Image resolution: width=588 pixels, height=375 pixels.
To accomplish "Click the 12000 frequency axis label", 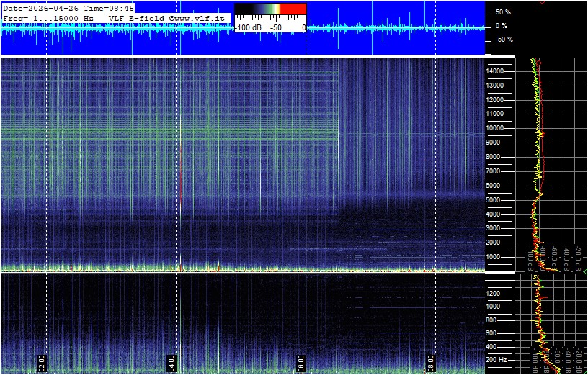I will click(495, 100).
